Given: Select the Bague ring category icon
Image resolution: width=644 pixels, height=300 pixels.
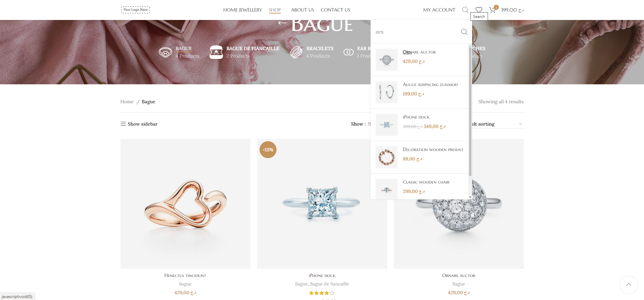Looking at the screenshot, I should [165, 52].
